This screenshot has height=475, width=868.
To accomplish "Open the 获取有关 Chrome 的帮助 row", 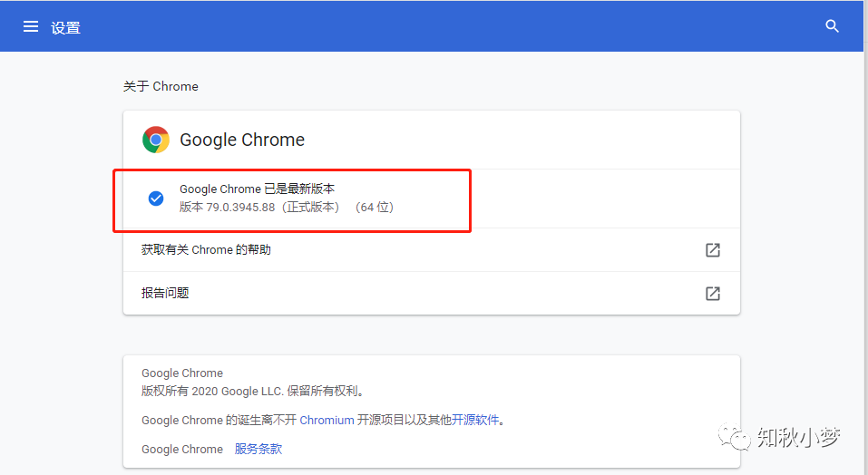I will [431, 250].
